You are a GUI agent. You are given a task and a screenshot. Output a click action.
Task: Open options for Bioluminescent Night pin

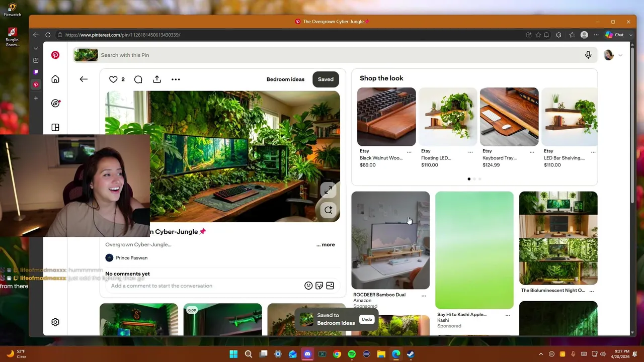click(592, 291)
